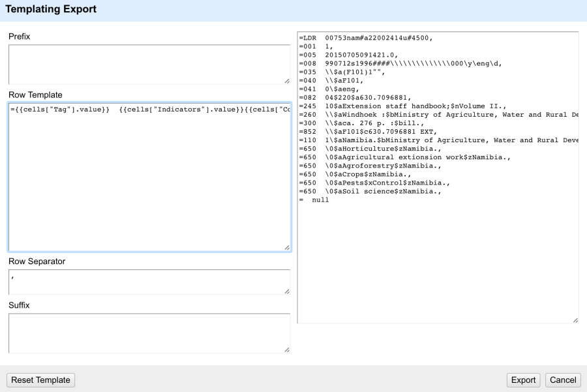Click the preview pane resize grip
The height and width of the screenshot is (392, 587).
click(574, 320)
